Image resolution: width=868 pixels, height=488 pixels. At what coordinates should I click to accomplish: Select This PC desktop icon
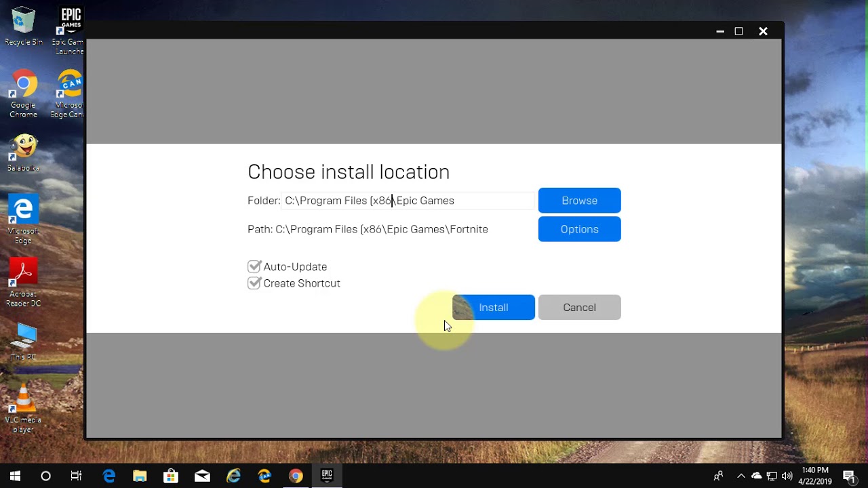coord(24,342)
